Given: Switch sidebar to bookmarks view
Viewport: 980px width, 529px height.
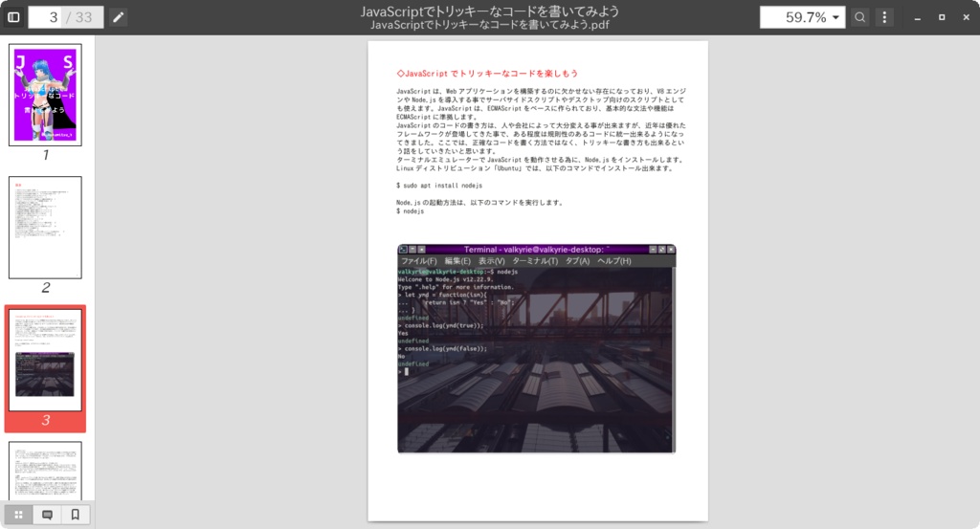Looking at the screenshot, I should 75,515.
